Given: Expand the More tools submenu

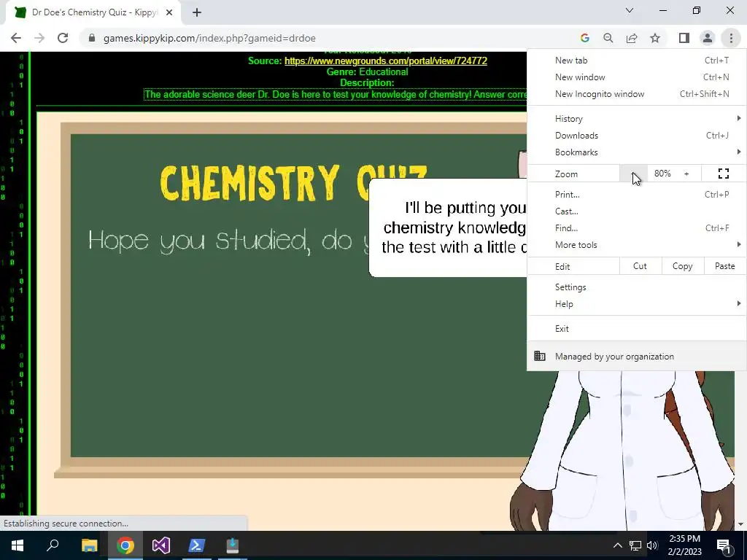Looking at the screenshot, I should (x=636, y=245).
